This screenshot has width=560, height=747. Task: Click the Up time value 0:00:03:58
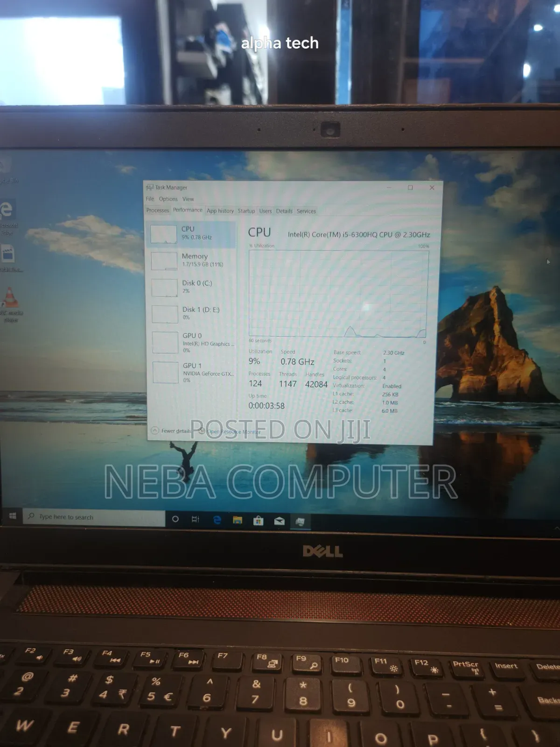point(266,406)
